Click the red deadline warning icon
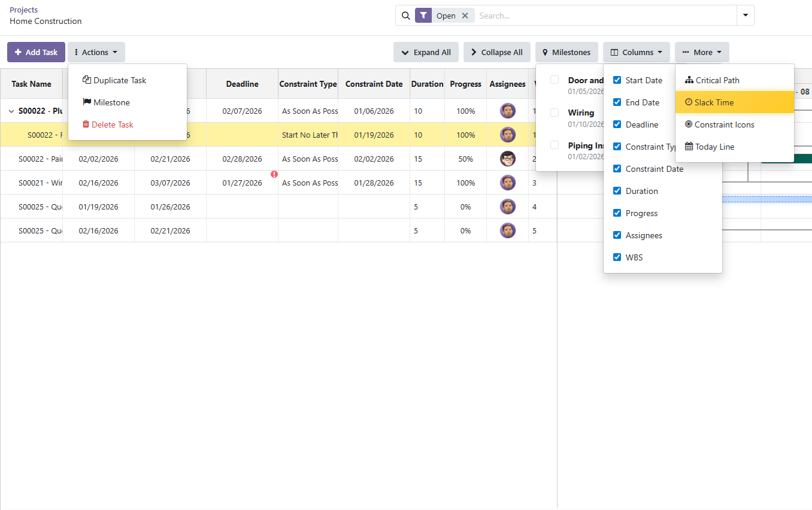This screenshot has width=812, height=510. tap(274, 174)
